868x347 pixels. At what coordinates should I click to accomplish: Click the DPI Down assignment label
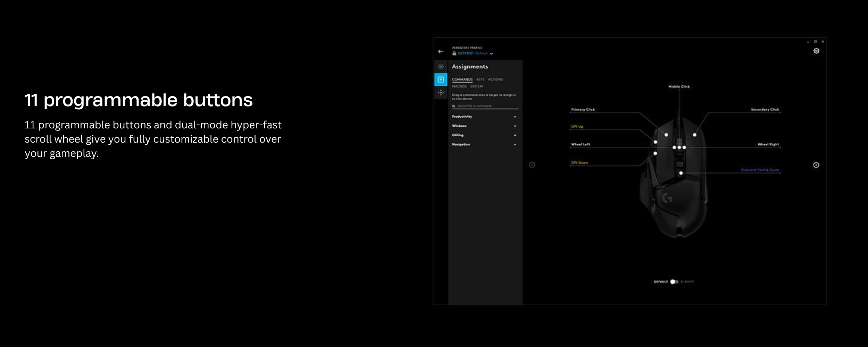coord(579,163)
